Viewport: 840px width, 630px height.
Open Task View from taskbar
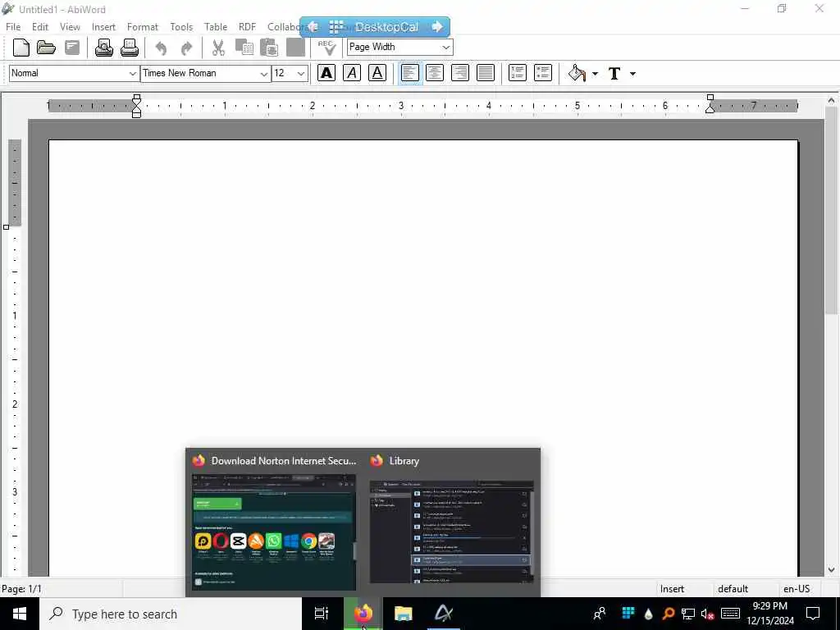pos(322,614)
